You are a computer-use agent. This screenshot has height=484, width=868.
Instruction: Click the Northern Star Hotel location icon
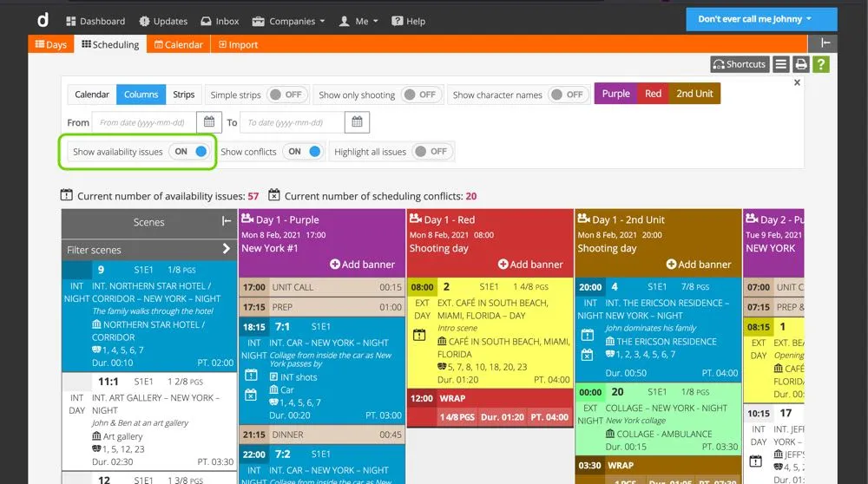[x=97, y=324]
